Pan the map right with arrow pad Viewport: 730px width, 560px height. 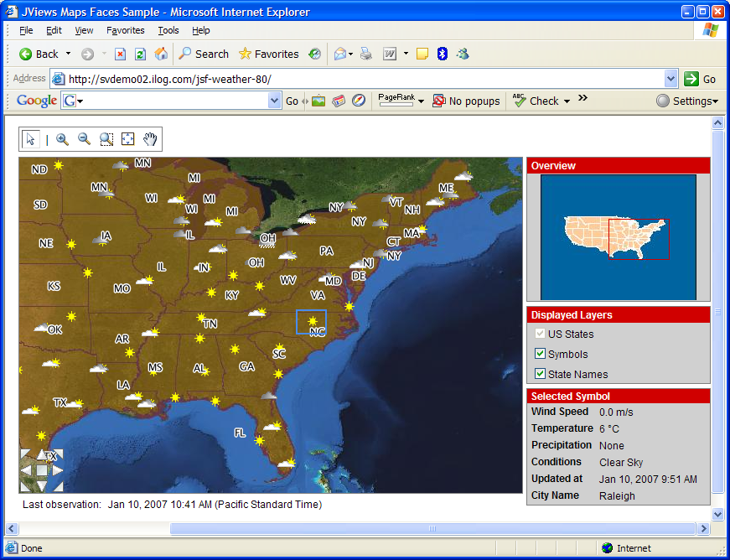[x=57, y=470]
